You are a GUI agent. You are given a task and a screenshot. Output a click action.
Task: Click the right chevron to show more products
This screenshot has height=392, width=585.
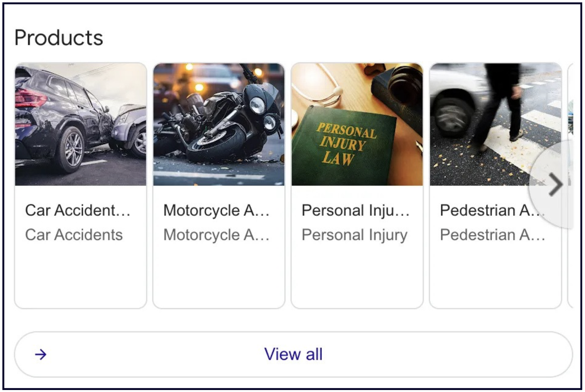(x=556, y=184)
